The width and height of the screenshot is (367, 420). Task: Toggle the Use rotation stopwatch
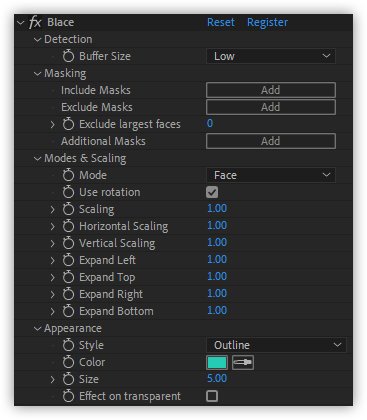coord(68,192)
